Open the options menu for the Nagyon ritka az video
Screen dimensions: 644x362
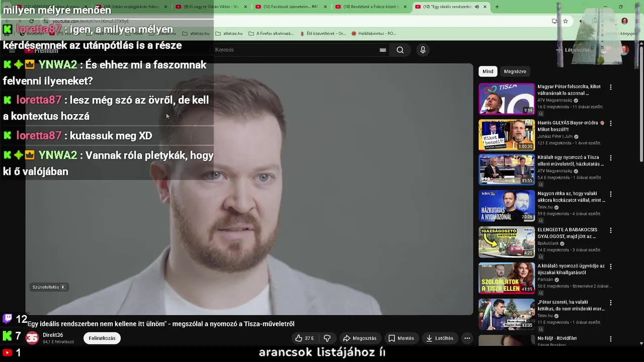click(x=611, y=194)
